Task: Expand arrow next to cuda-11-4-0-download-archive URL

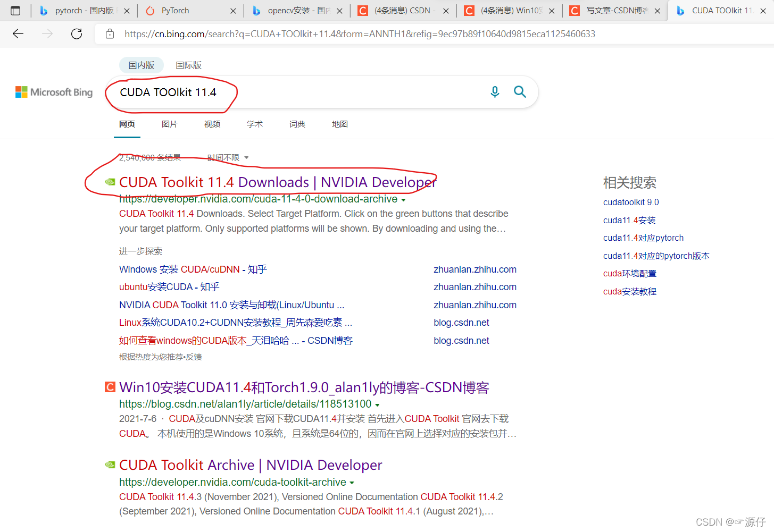Action: (x=403, y=200)
